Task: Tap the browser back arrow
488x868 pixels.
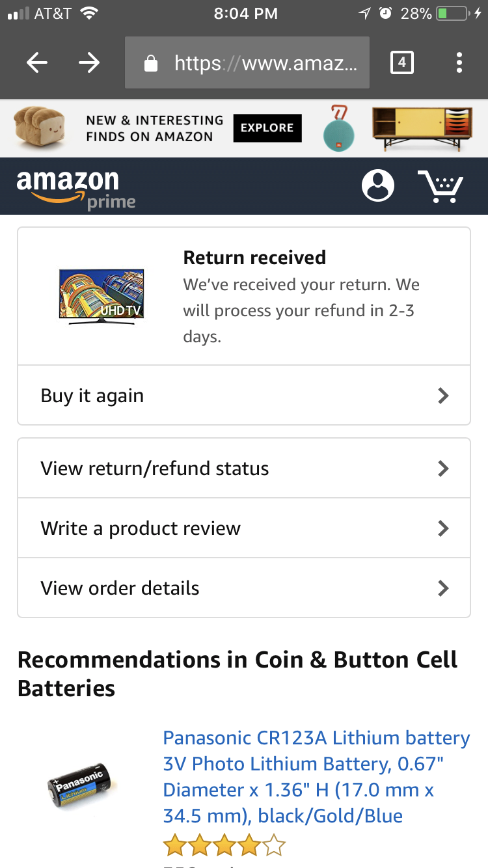Action: click(37, 63)
